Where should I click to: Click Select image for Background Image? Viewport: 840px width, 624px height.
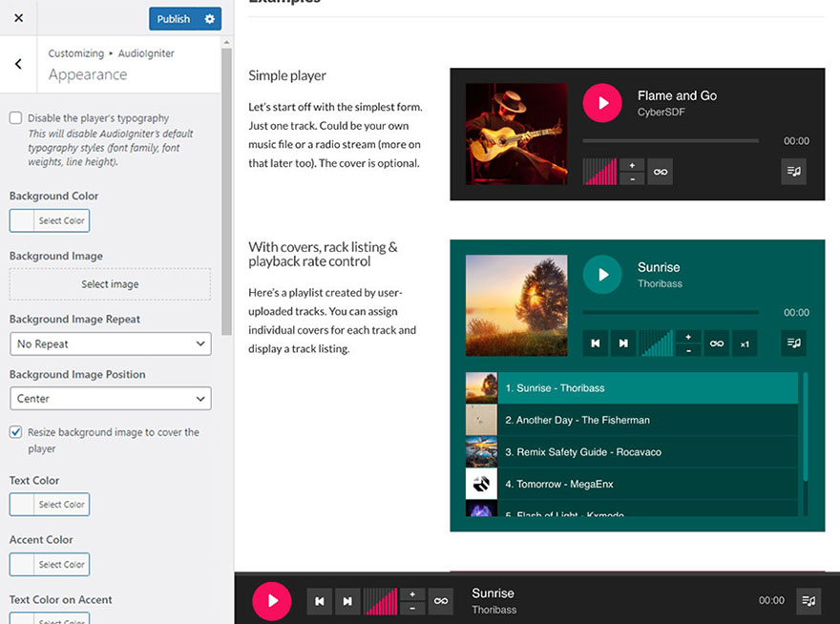point(110,284)
